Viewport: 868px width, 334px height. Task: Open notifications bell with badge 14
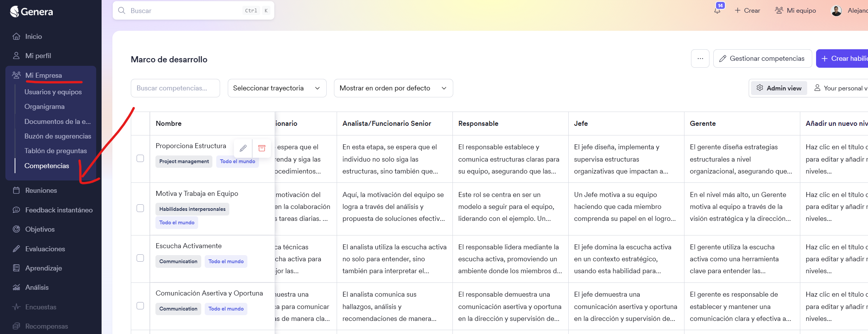(x=718, y=10)
